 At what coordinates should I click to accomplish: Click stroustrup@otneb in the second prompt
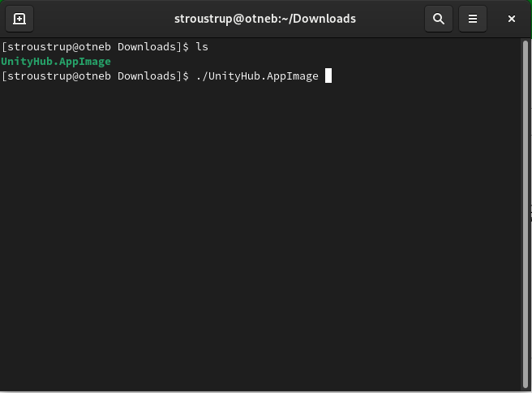pyautogui.click(x=59, y=76)
